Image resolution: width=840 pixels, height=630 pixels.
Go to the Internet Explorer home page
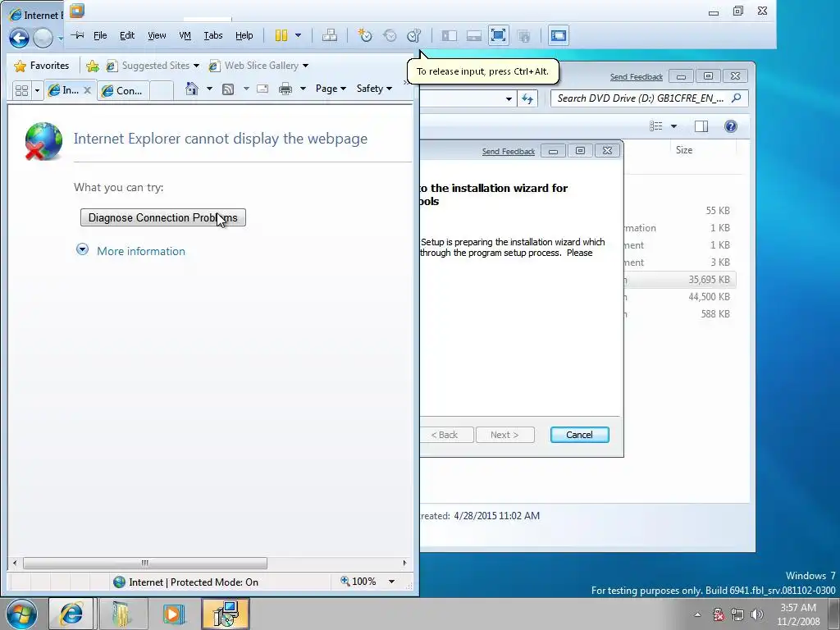191,89
